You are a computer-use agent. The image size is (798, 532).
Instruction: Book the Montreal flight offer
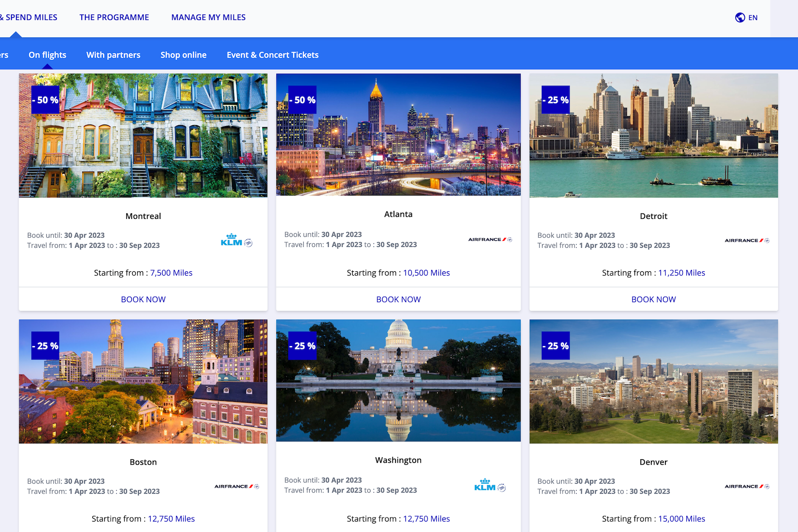(143, 299)
